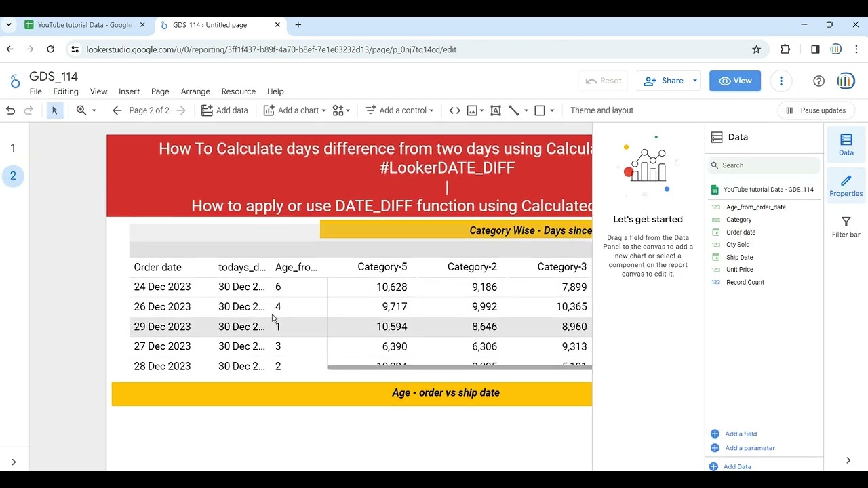The width and height of the screenshot is (868, 488).
Task: Click the Looker Studio home logo
Action: (15, 81)
